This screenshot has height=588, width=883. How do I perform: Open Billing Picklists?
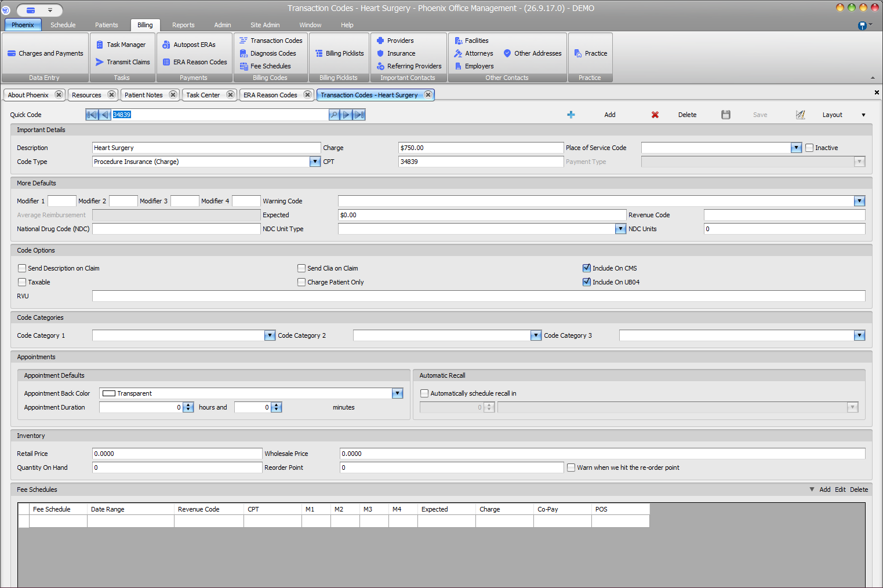339,53
